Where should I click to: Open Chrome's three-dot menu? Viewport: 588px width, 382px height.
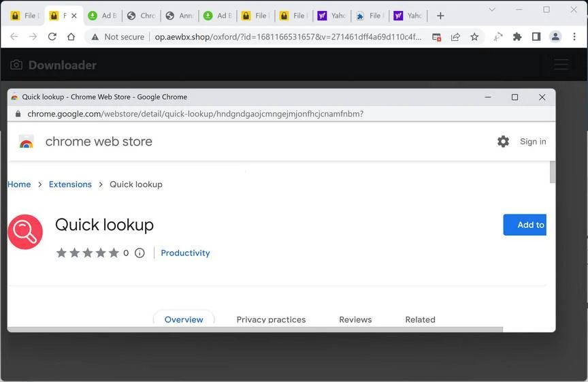coord(574,36)
